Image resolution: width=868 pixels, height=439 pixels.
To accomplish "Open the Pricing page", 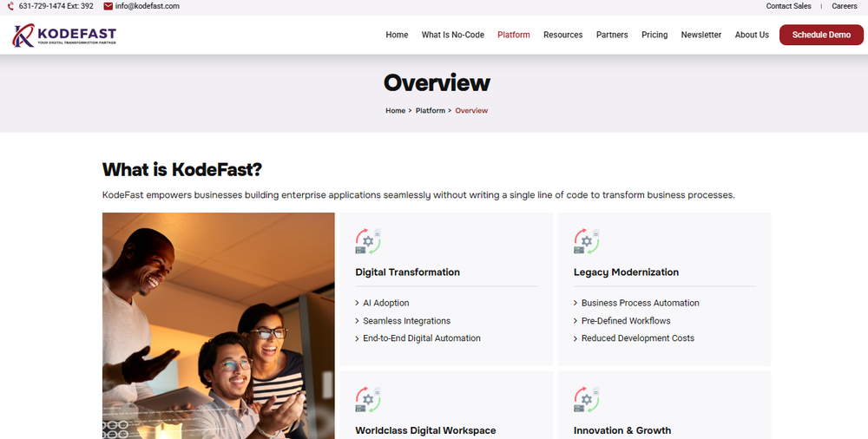I will click(x=654, y=35).
